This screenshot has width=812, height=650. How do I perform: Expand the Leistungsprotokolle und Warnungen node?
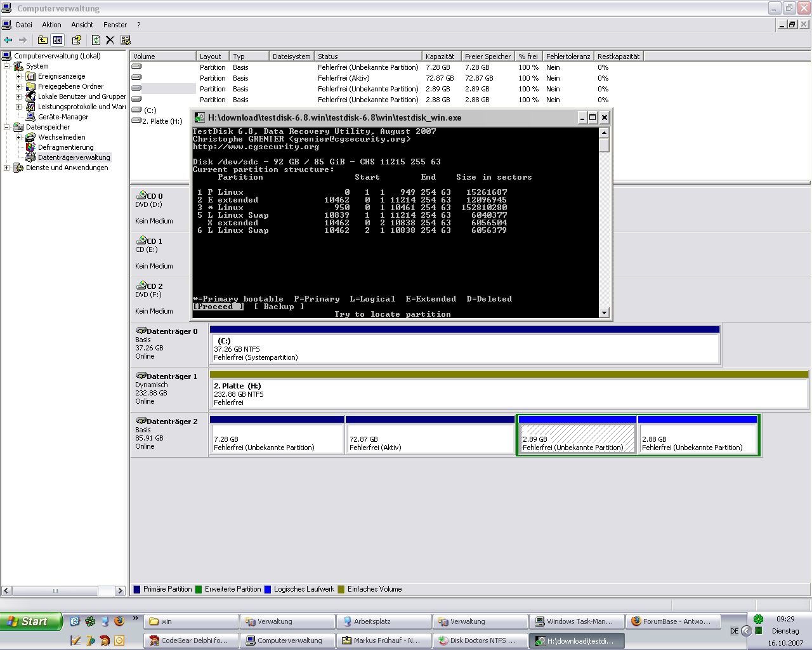pos(19,107)
